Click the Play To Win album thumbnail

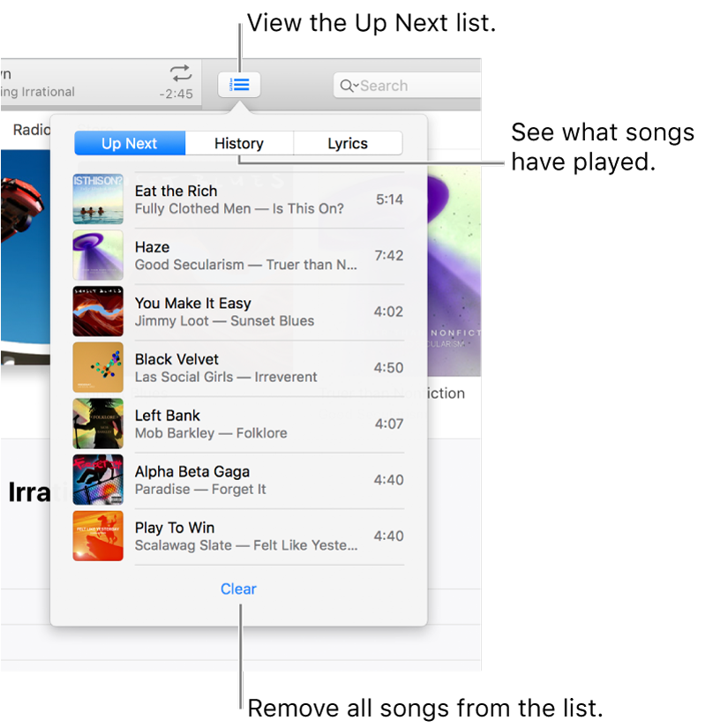pyautogui.click(x=97, y=536)
